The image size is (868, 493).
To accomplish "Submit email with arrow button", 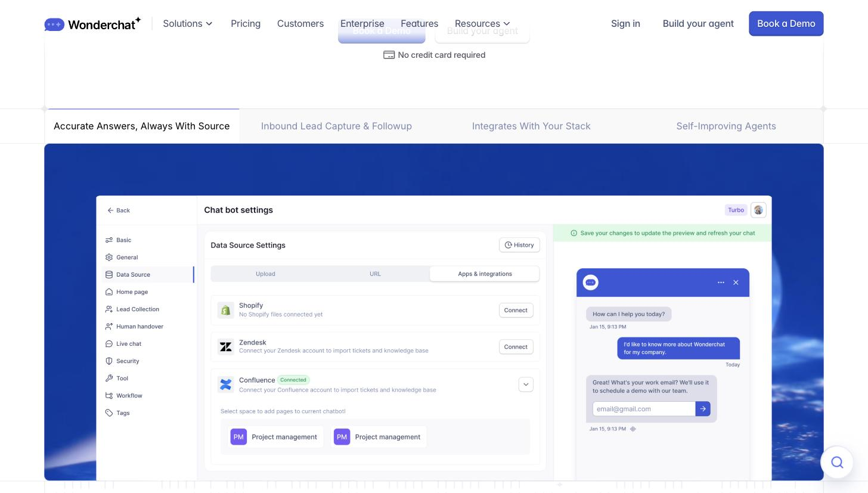I will 703,409.
